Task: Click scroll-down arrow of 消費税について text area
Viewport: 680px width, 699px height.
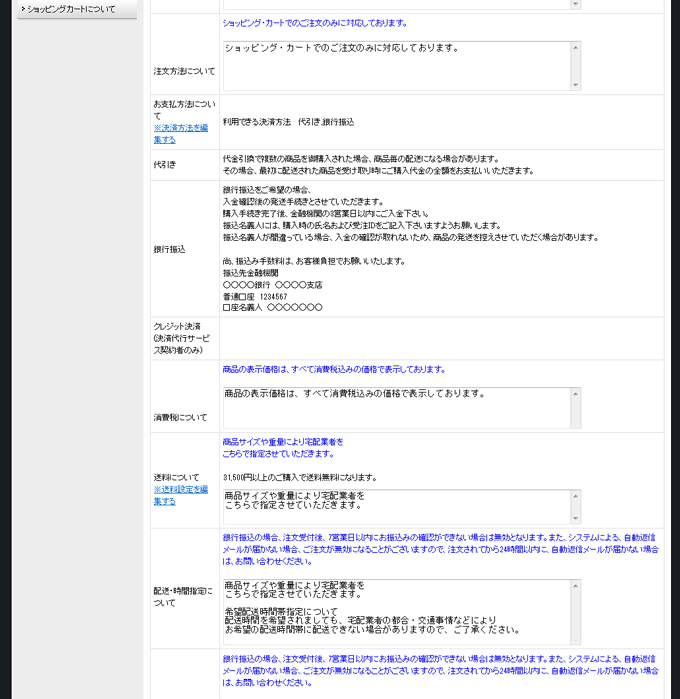Action: (575, 422)
